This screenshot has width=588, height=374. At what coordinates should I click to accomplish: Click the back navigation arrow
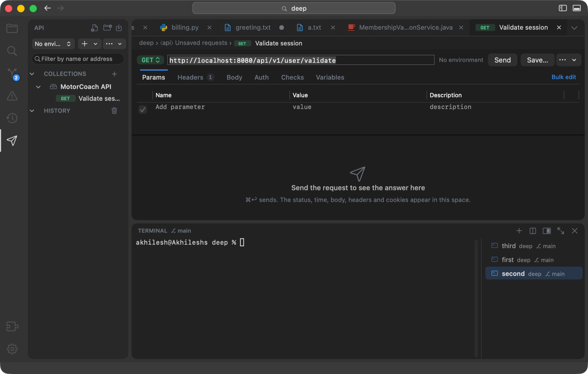coord(48,8)
